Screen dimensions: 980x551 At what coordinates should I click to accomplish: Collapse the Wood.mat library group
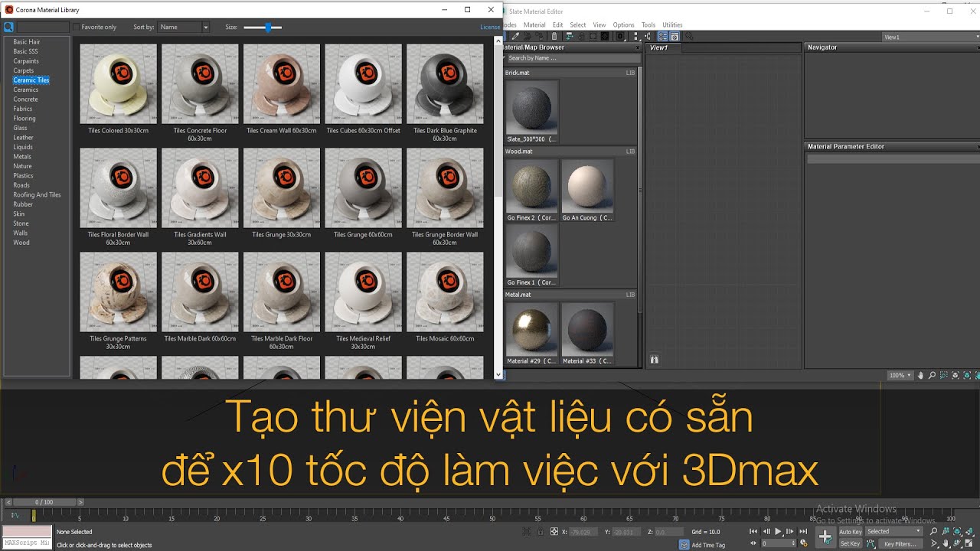pos(570,152)
